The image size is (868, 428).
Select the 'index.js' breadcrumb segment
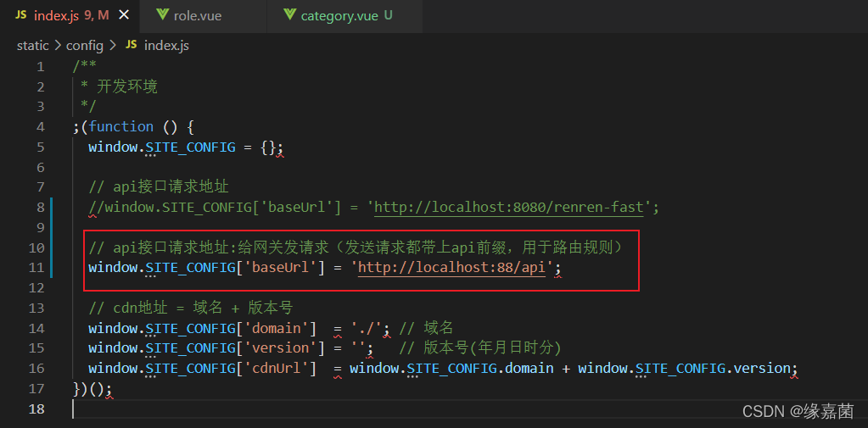click(x=166, y=46)
